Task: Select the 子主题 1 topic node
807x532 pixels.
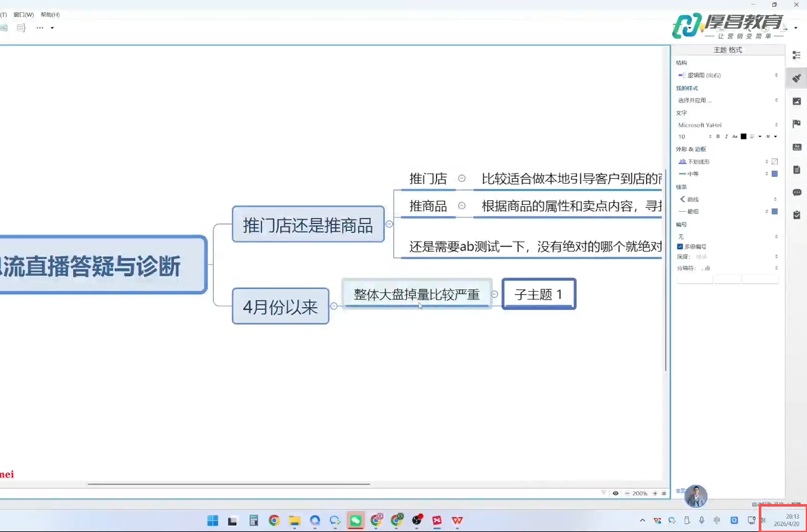Action: tap(539, 294)
